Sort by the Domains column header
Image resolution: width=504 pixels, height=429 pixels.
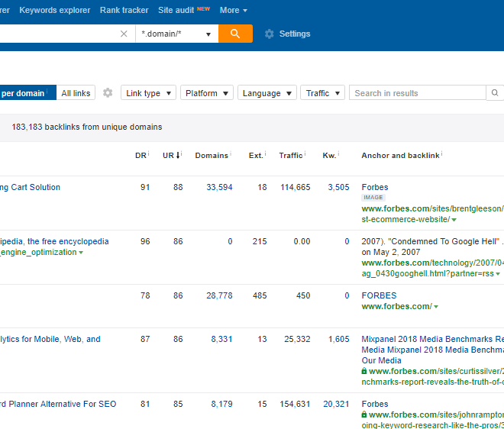coord(212,156)
